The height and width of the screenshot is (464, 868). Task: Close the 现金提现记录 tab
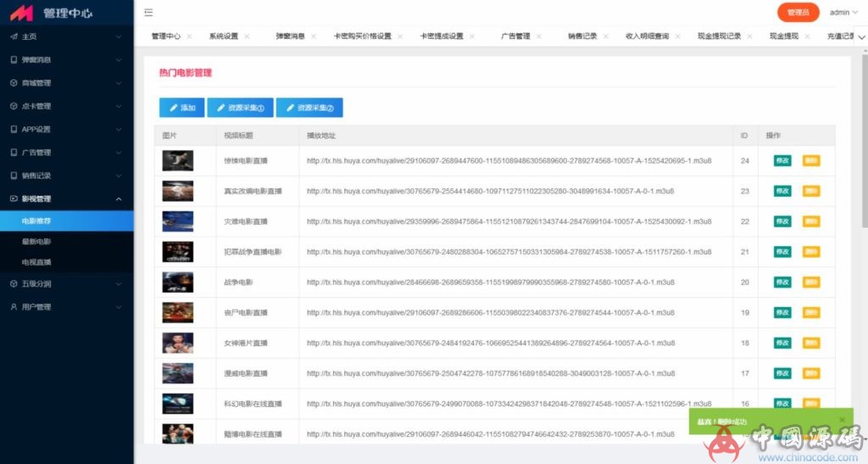(x=749, y=36)
